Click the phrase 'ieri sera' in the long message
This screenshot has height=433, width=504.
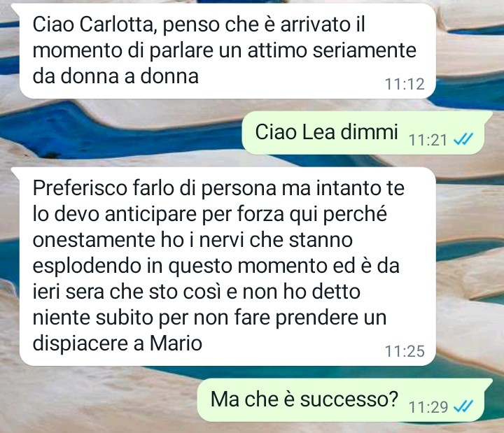click(x=69, y=292)
